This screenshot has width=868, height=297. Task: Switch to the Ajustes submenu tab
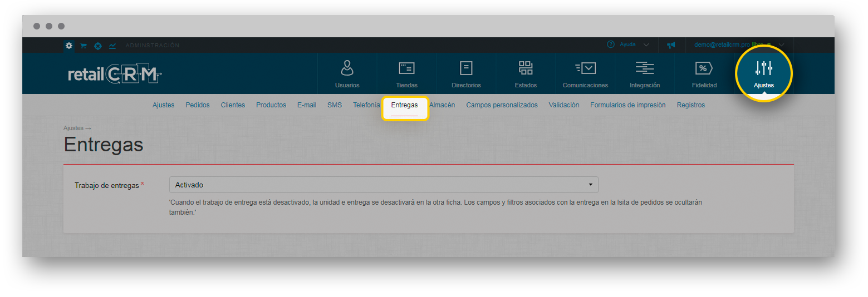[x=163, y=105]
